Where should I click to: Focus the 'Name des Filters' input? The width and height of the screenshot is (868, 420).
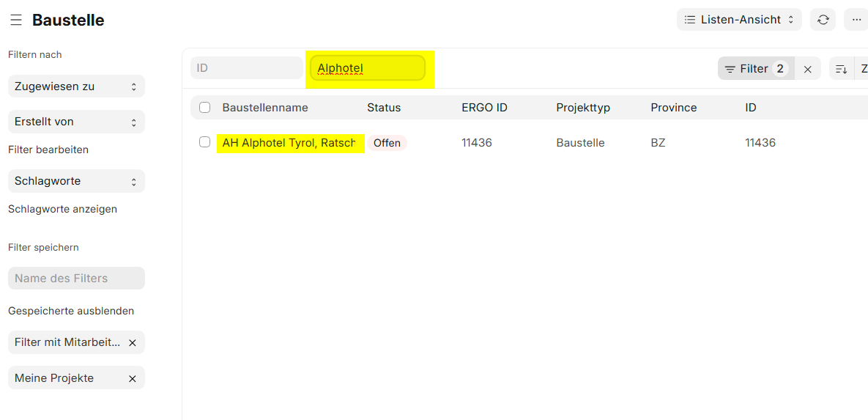[x=76, y=279]
